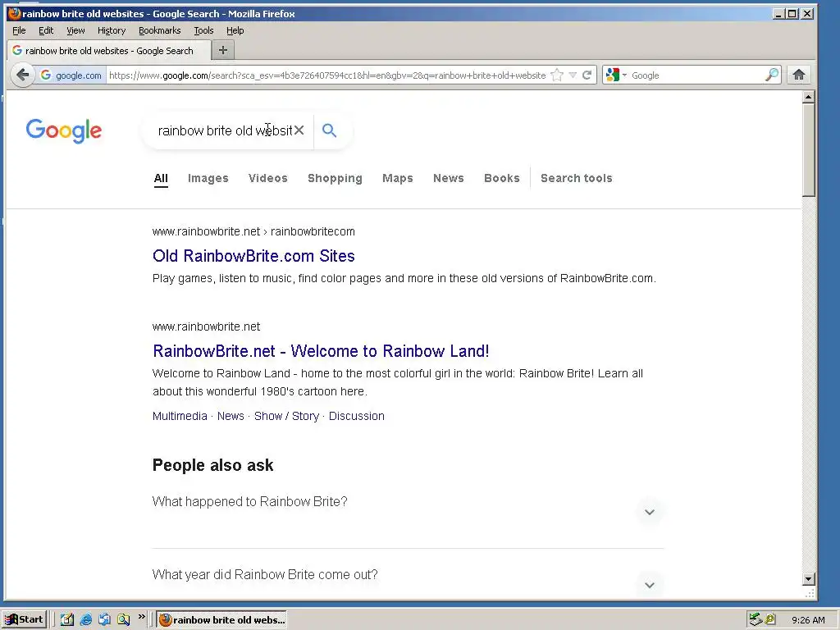The image size is (840, 630).
Task: Open the URL history dropdown arrow
Action: pyautogui.click(x=573, y=75)
